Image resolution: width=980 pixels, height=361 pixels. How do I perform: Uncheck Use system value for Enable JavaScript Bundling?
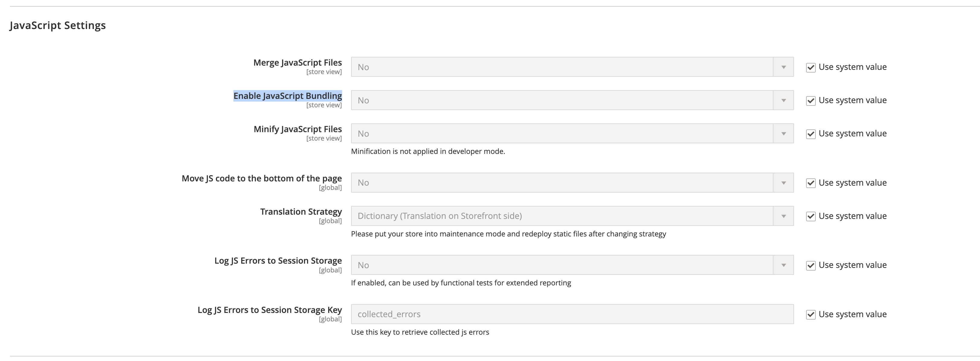coord(811,100)
